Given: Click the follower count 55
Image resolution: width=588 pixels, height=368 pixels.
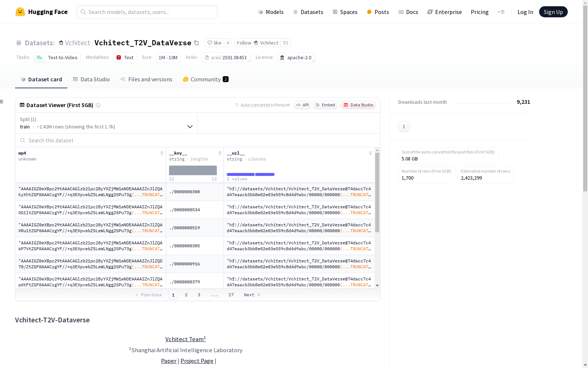Looking at the screenshot, I should pos(286,43).
